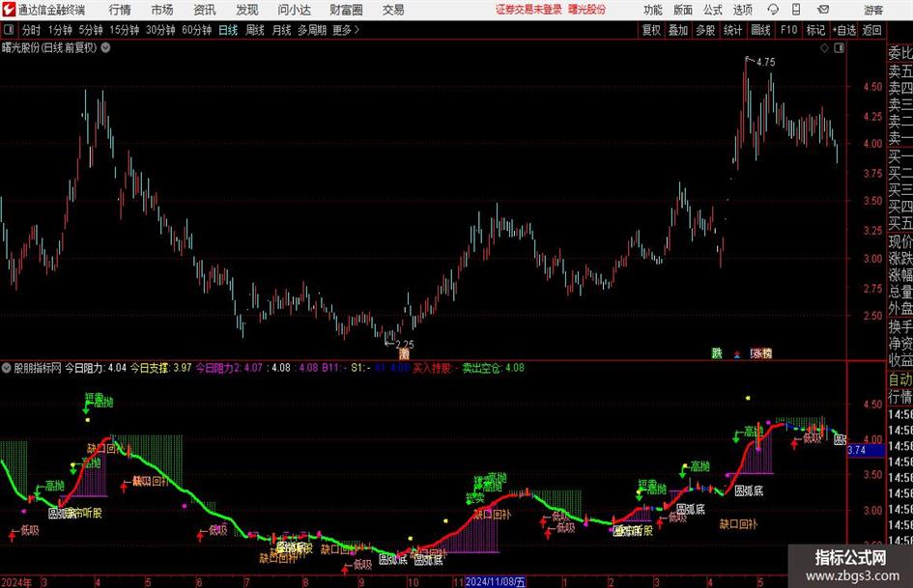Expand the 更多 periods chevron
The height and width of the screenshot is (588, 913).
[347, 30]
